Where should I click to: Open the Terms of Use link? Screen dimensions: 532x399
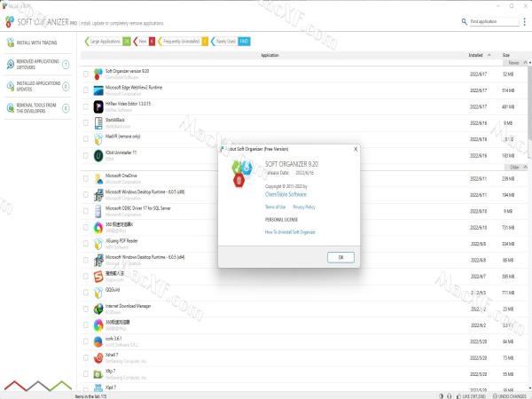(275, 207)
